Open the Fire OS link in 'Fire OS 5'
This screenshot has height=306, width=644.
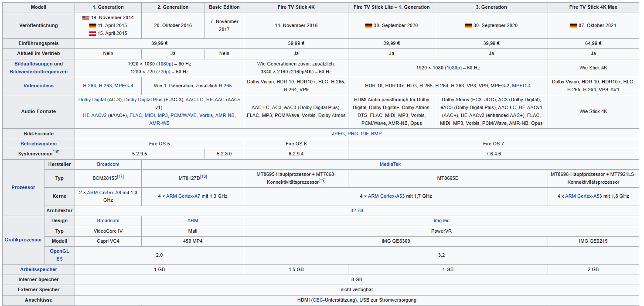[x=157, y=144]
